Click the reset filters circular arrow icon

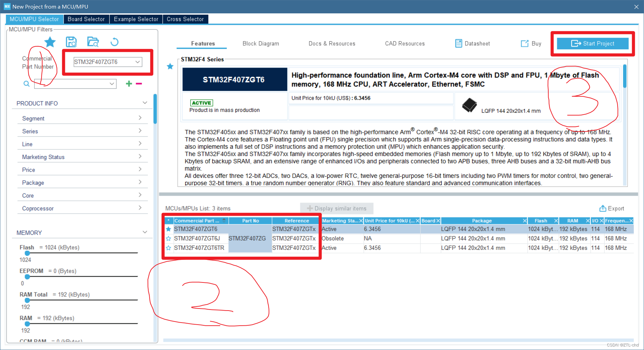pyautogui.click(x=115, y=42)
